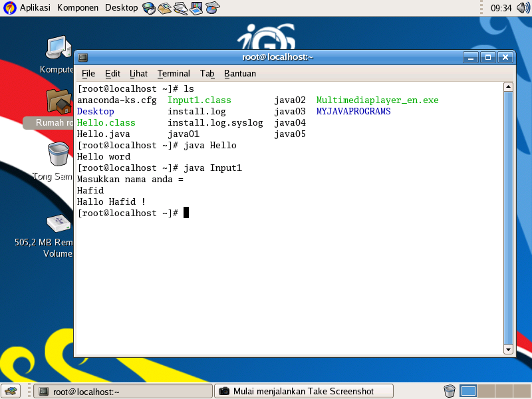This screenshot has height=399, width=532.
Task: Open the terminal window menu icon in the titlebar
Action: 83,58
